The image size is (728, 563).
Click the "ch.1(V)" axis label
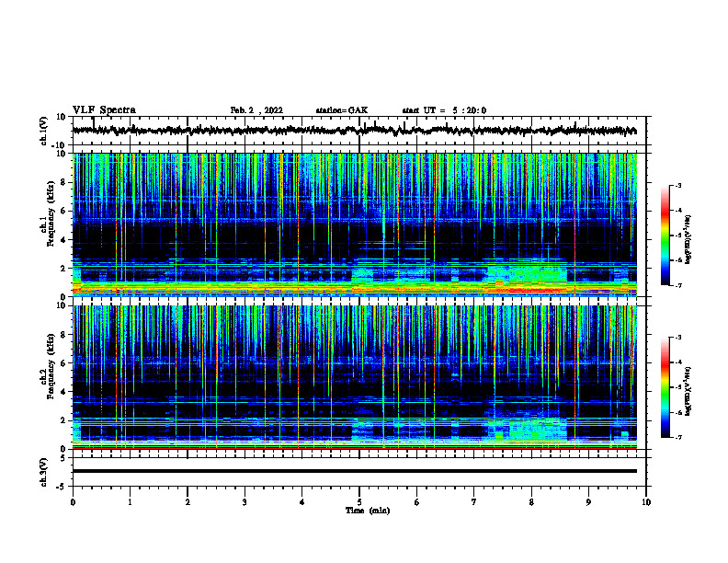44,131
